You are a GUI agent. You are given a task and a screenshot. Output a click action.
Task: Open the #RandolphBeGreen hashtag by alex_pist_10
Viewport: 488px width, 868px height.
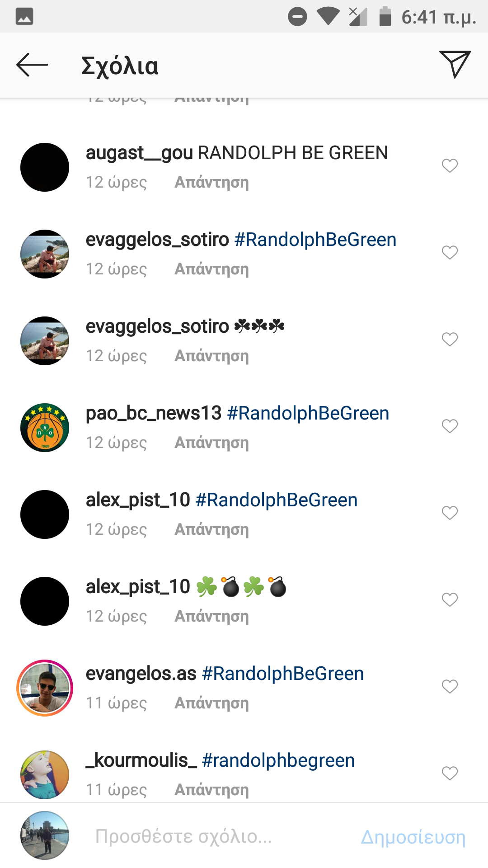coord(277,500)
